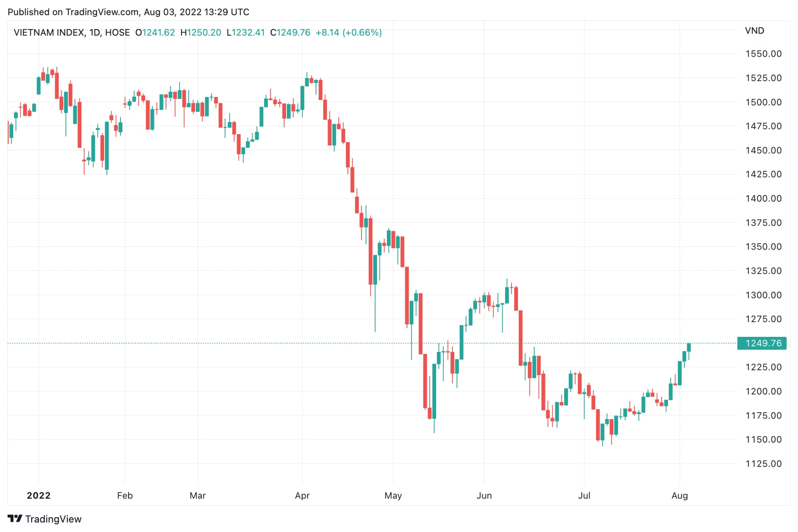Click the 2022 label on time axis
Image resolution: width=798 pixels, height=532 pixels.
tap(39, 495)
